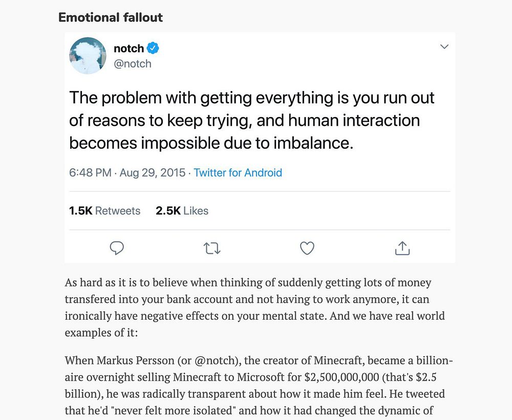Viewport: 512px width, 420px height.
Task: Click the retweet arrows icon
Action: coord(212,249)
